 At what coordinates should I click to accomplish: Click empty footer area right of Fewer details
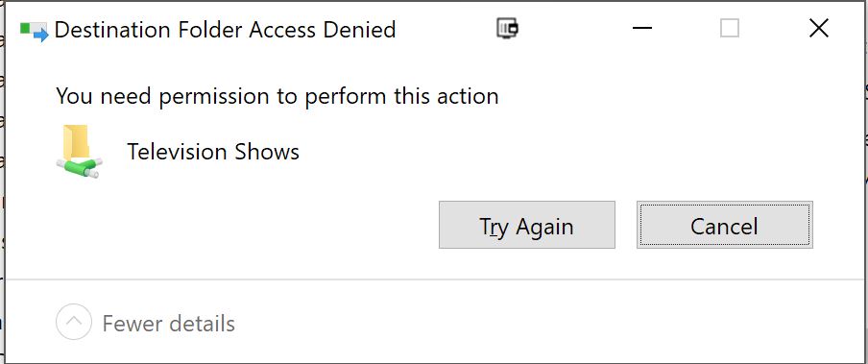coord(548,323)
